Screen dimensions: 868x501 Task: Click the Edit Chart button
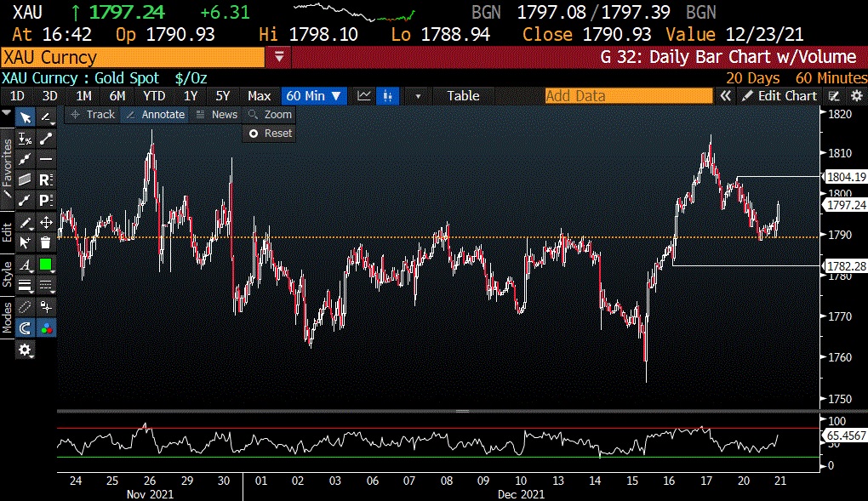pyautogui.click(x=779, y=96)
